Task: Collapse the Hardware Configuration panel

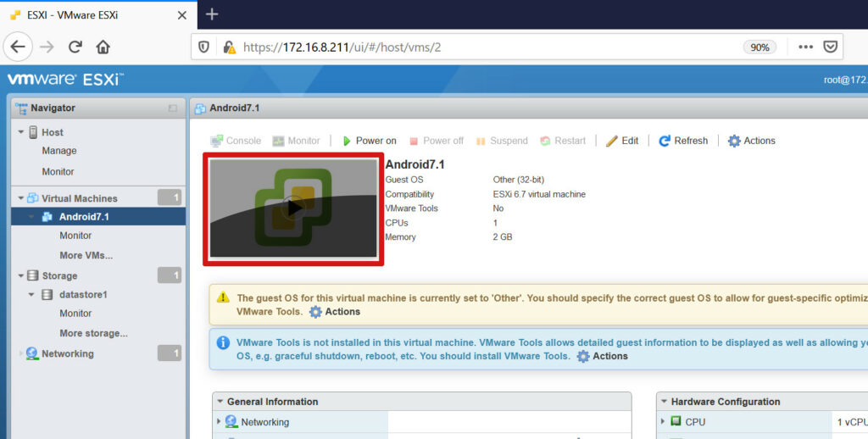Action: (664, 402)
